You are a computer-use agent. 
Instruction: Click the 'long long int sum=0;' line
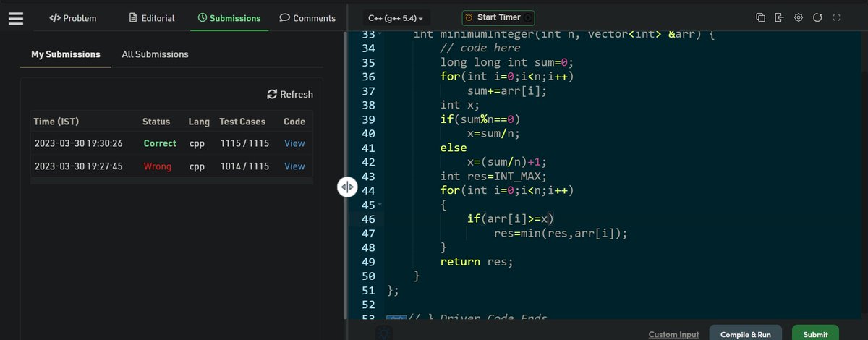pos(507,62)
